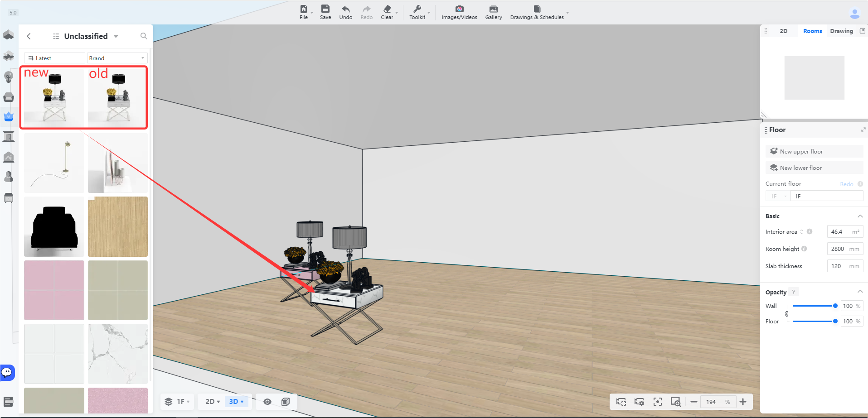868x418 pixels.
Task: Collapse the Opacity section
Action: pos(860,292)
